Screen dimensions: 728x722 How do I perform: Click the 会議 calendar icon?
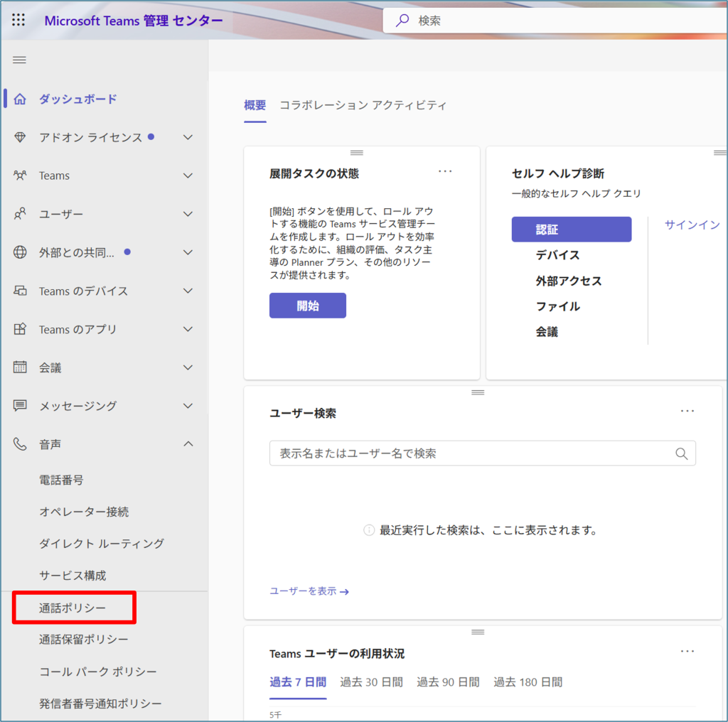point(20,367)
